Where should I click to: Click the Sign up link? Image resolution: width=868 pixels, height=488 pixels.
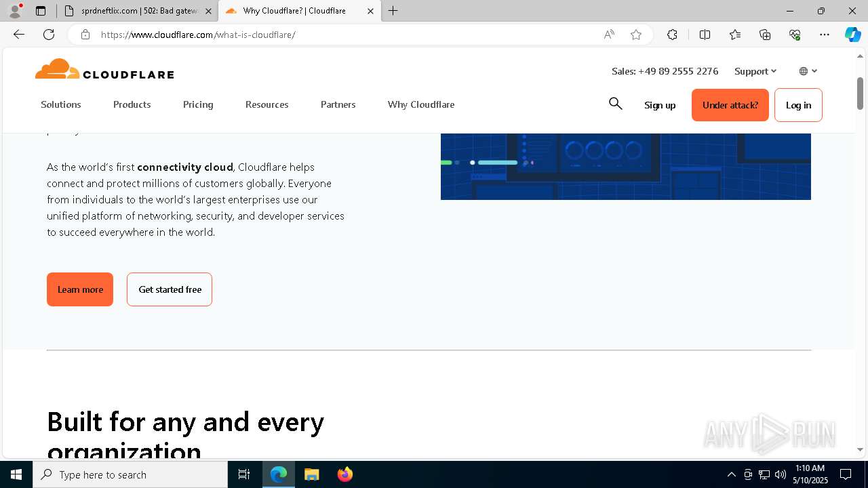point(660,105)
